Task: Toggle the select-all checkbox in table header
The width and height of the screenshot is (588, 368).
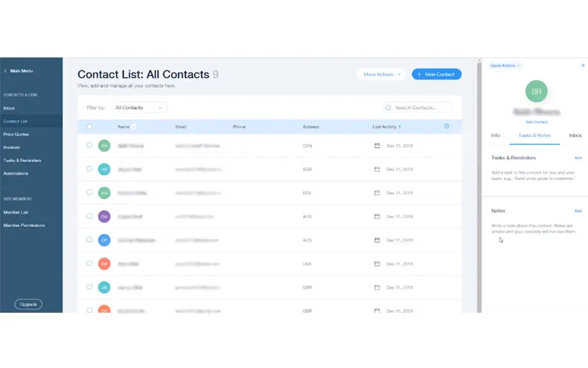Action: coord(89,127)
